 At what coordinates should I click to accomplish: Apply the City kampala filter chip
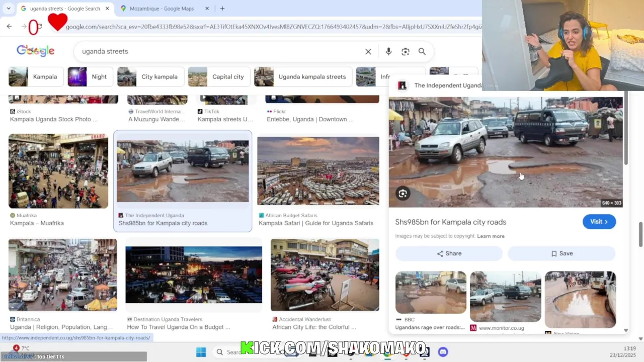[x=150, y=77]
